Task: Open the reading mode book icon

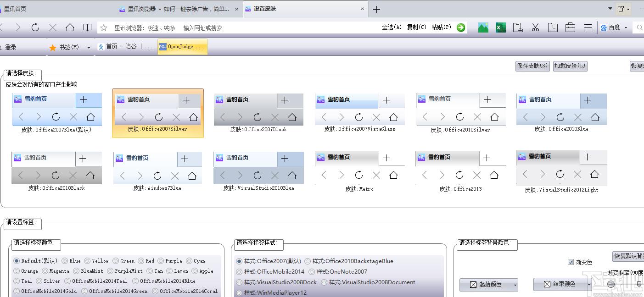Action: coord(87,27)
